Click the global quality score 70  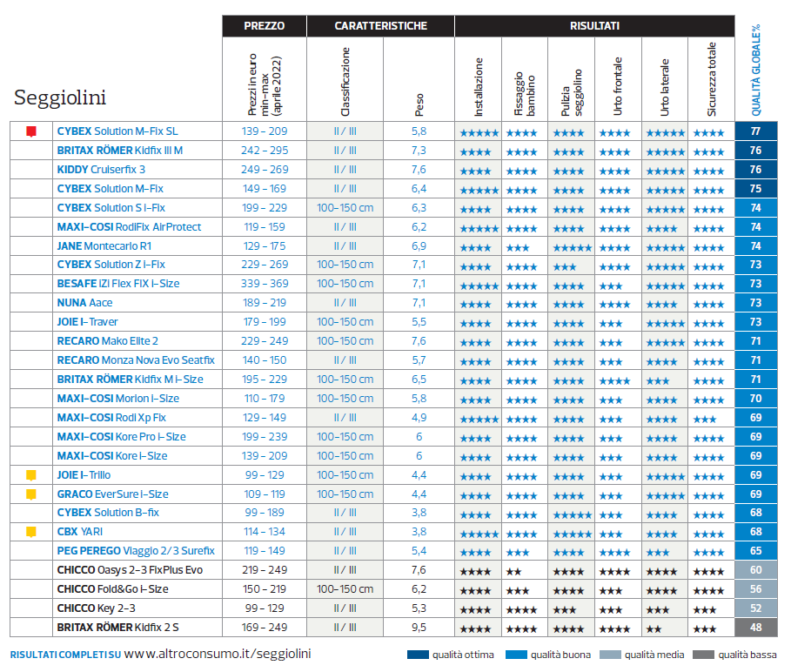(755, 399)
